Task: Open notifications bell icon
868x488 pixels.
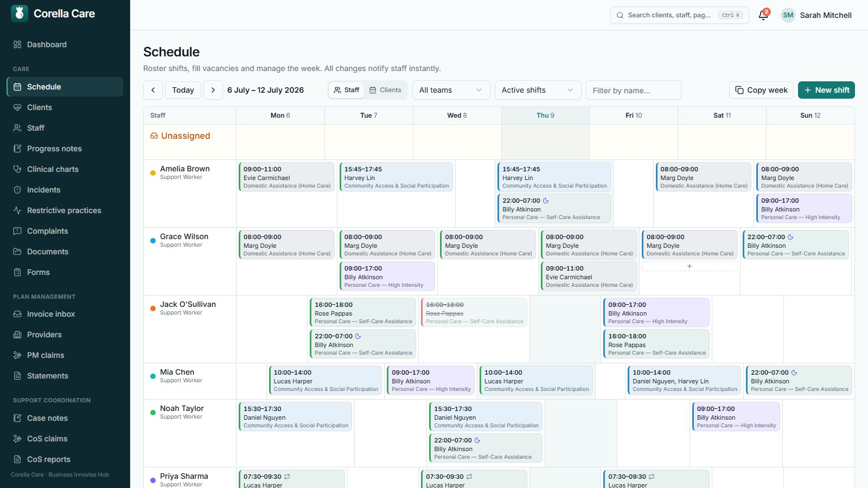Action: click(x=763, y=15)
